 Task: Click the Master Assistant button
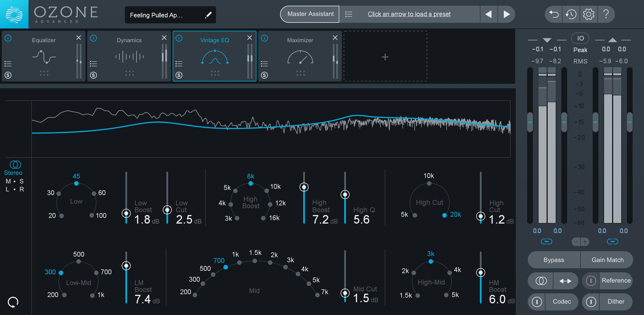(310, 14)
